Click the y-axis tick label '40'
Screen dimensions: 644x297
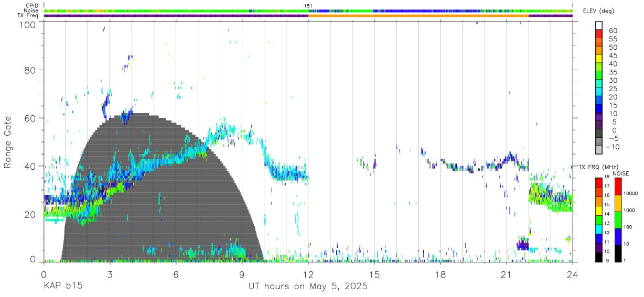30,166
